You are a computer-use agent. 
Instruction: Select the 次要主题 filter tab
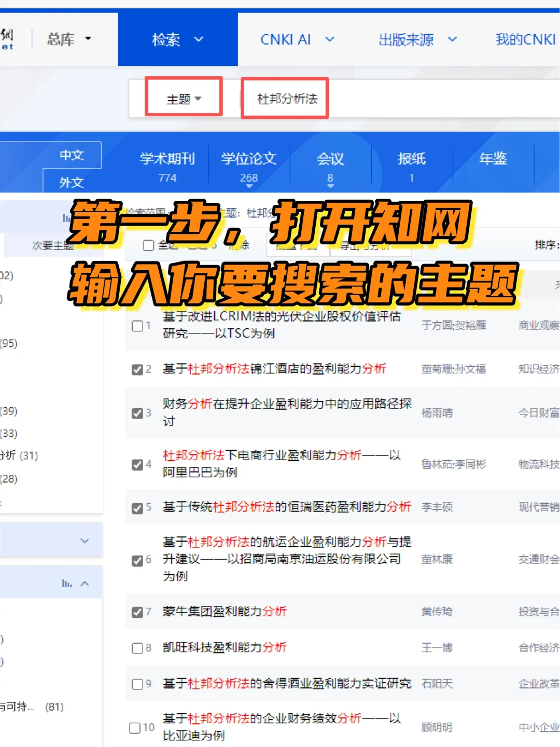coord(52,245)
